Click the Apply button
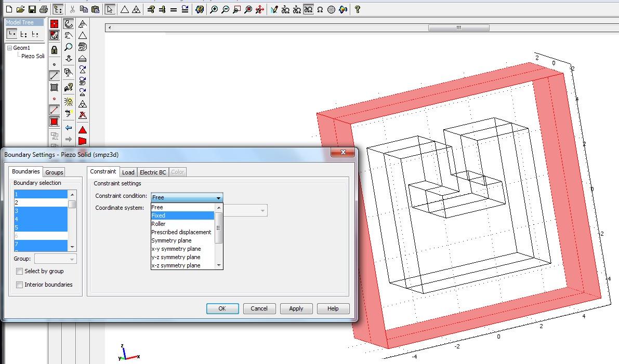619x364 pixels. click(x=296, y=308)
